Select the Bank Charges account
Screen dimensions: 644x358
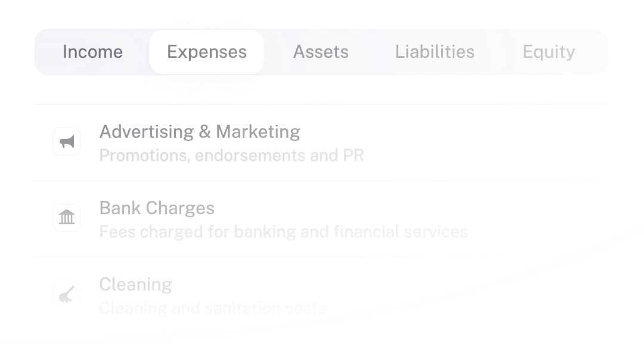click(x=157, y=208)
